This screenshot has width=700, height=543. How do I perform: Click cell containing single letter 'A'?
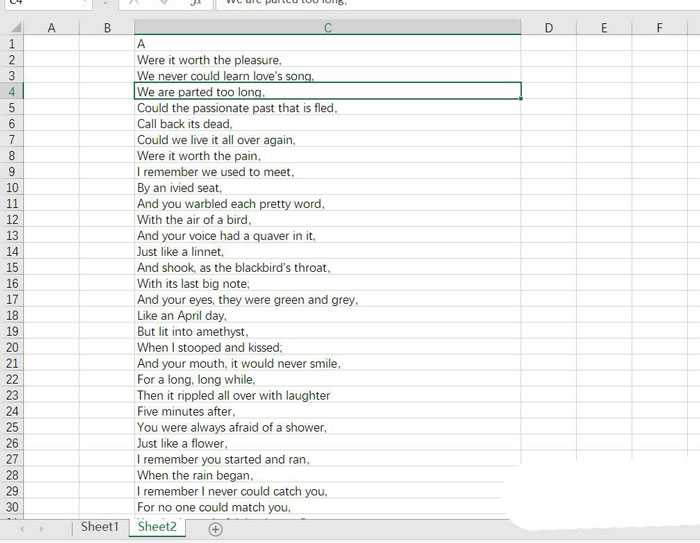[328, 44]
